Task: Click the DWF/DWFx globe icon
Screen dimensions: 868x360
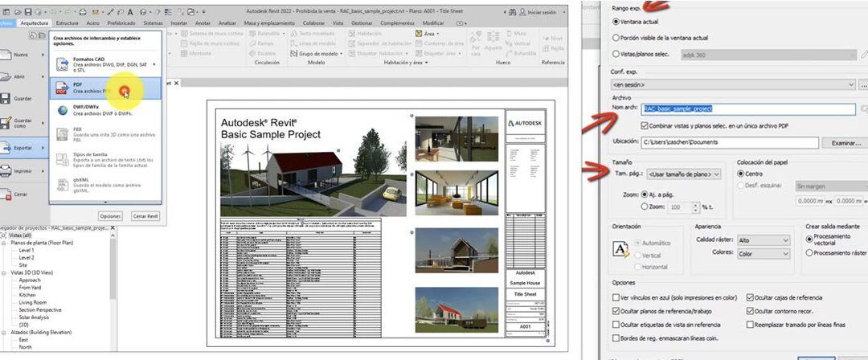Action: (62, 111)
